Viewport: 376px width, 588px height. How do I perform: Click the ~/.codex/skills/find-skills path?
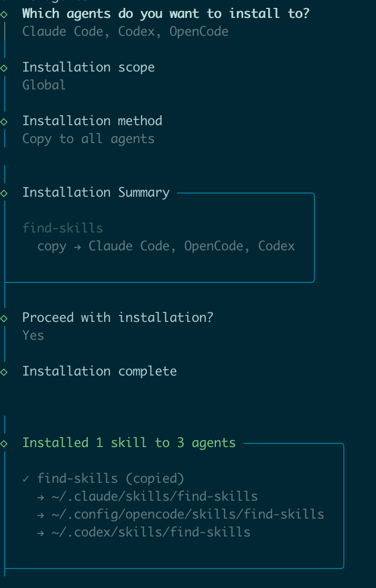(x=151, y=532)
